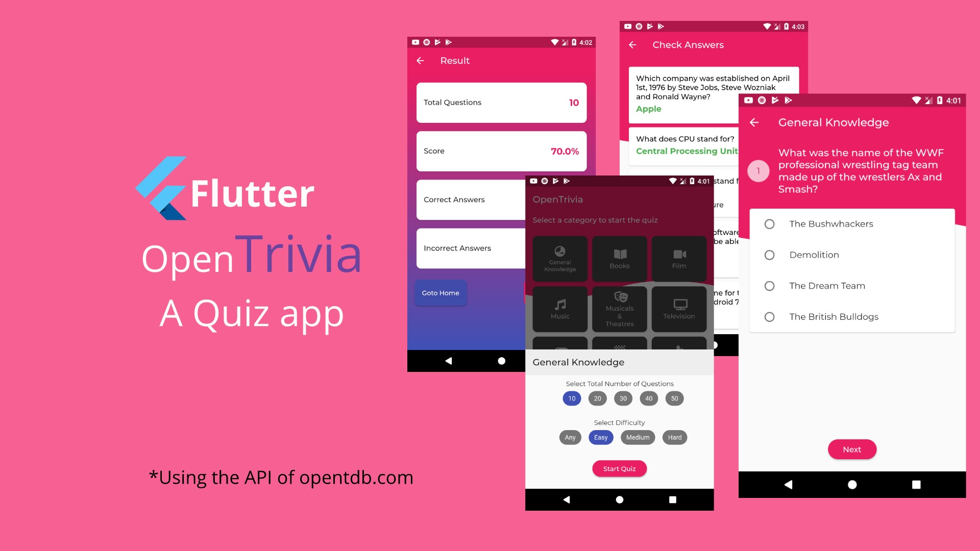Click Next button on General Knowledge quiz
The width and height of the screenshot is (980, 551).
(851, 449)
